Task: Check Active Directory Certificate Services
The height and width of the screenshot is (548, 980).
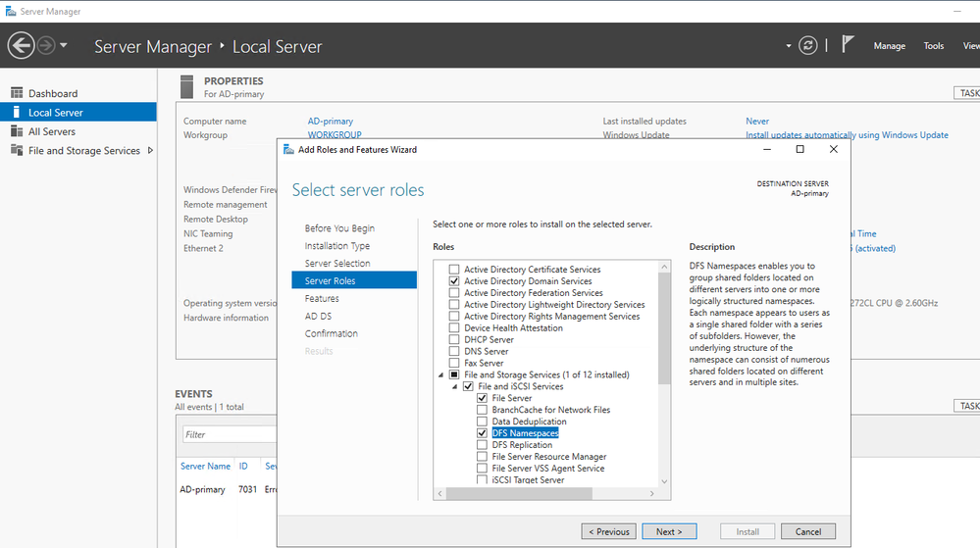Action: click(x=454, y=270)
